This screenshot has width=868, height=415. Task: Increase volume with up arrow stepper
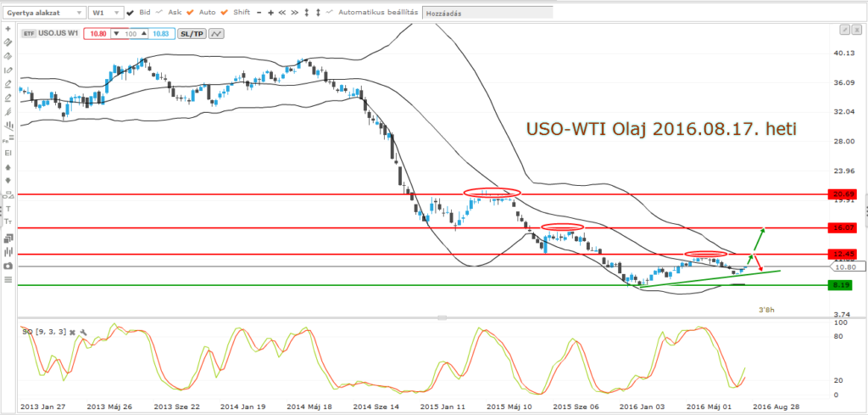pyautogui.click(x=144, y=34)
